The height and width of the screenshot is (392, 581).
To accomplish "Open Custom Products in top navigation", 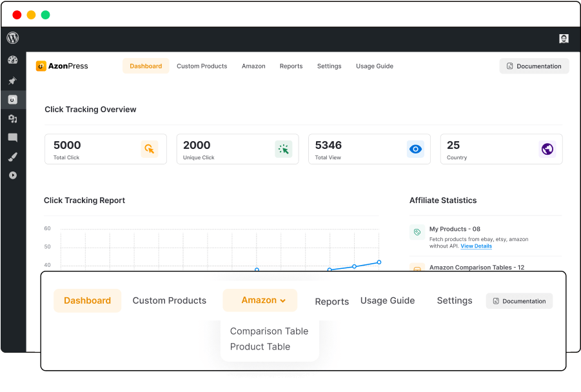I will pyautogui.click(x=202, y=66).
